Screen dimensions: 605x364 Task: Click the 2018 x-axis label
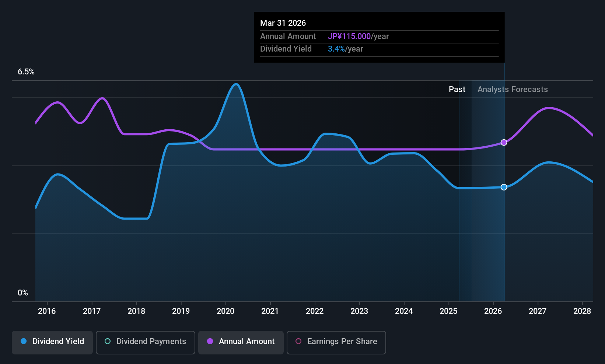pos(136,311)
